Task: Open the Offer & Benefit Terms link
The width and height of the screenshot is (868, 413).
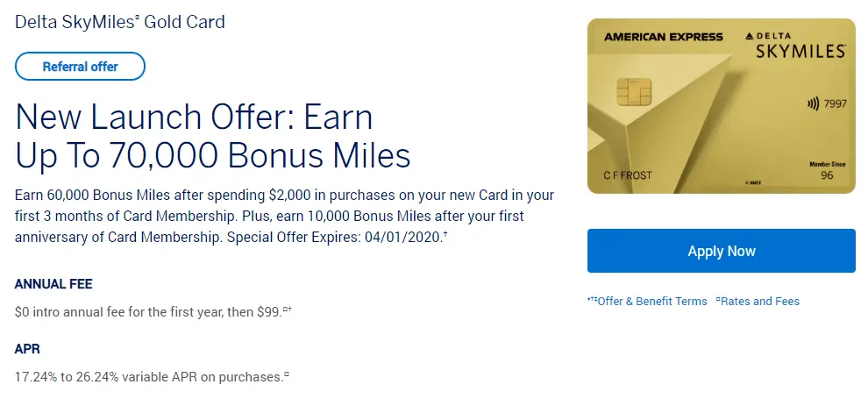Action: tap(651, 301)
